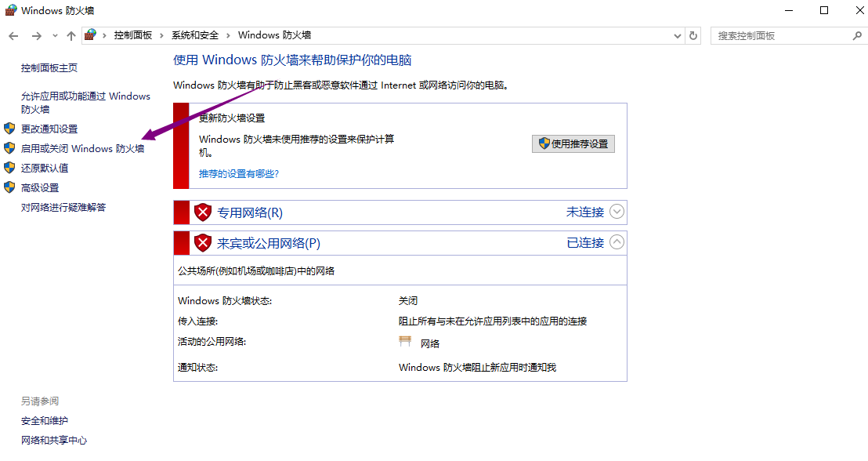The image size is (868, 461).
Task: Go up one level with up arrow
Action: (71, 36)
